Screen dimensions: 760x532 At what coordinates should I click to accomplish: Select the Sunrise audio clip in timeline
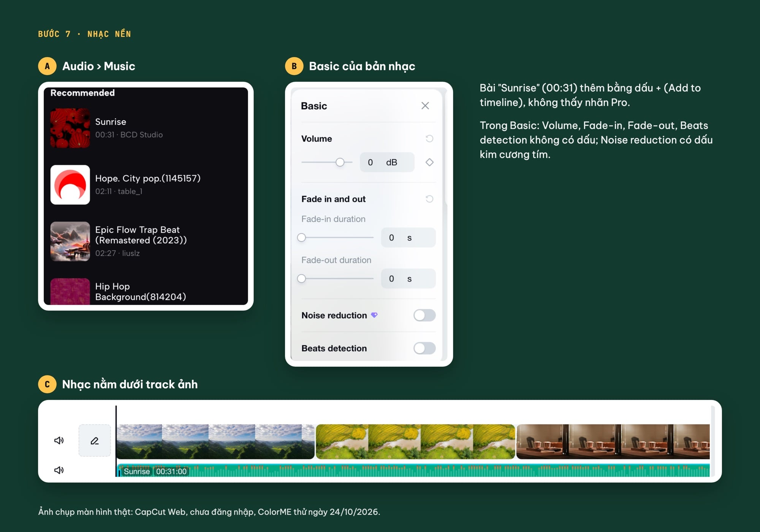pyautogui.click(x=413, y=470)
